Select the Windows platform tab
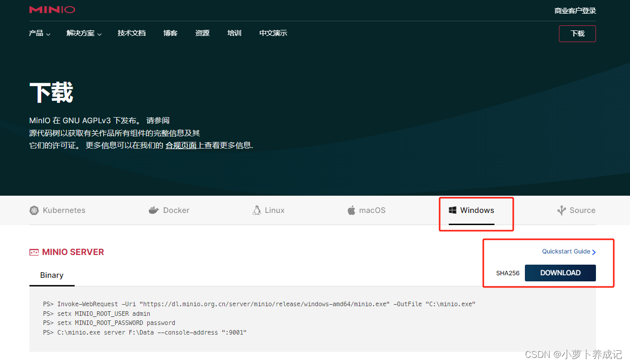Viewport: 630px width, 364px height. click(472, 210)
